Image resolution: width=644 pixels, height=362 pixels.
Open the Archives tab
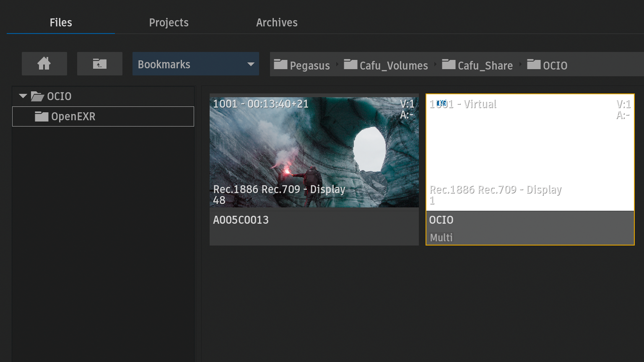click(x=277, y=23)
